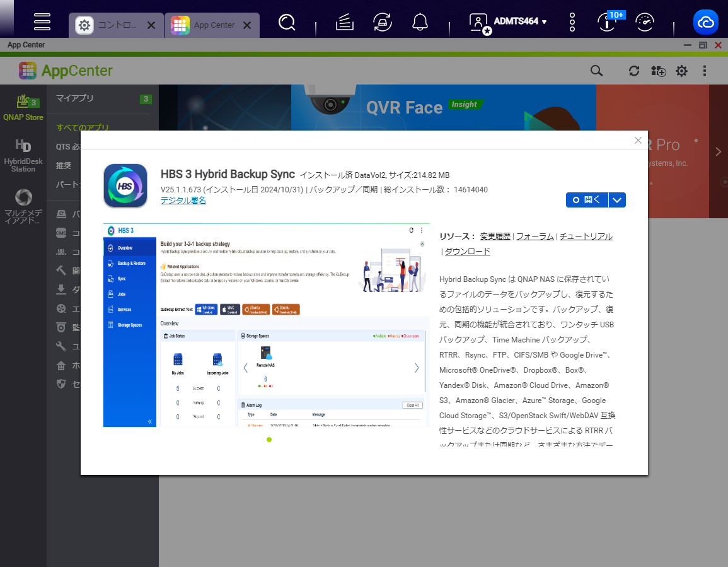Click the green screenshot pagination dot
Viewport: 728px width, 567px height.
(x=269, y=440)
